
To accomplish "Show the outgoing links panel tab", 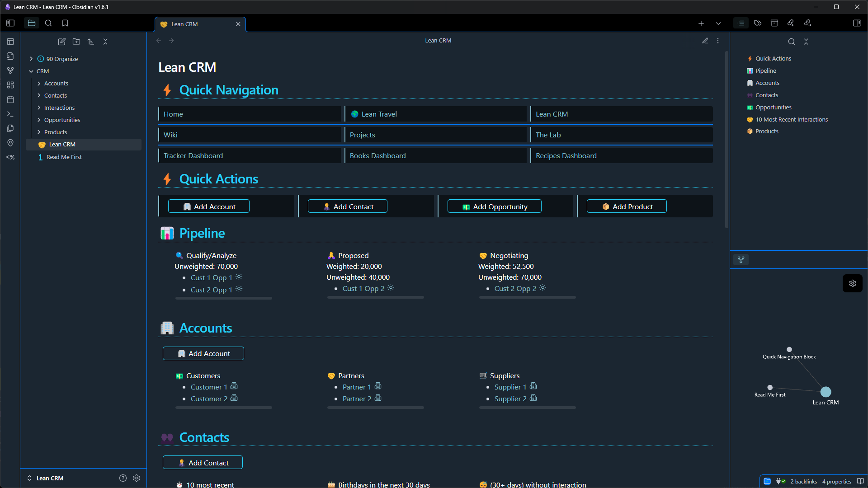I will click(807, 23).
